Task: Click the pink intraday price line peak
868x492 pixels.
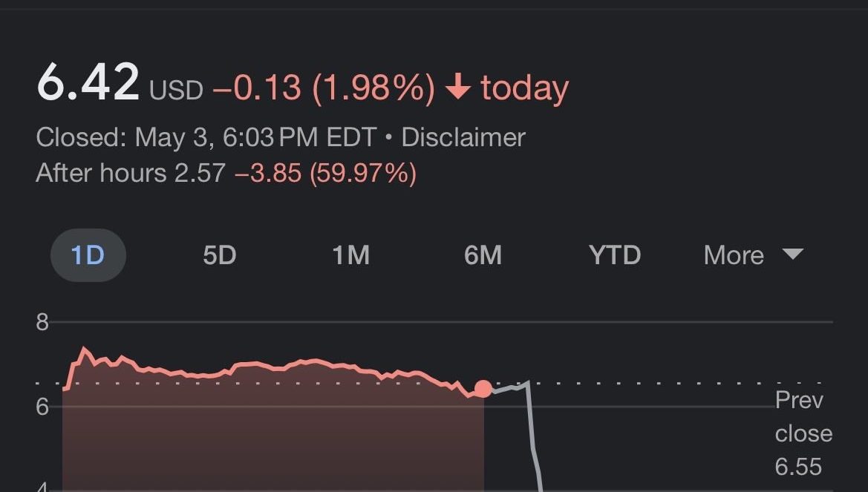Action: 84,348
